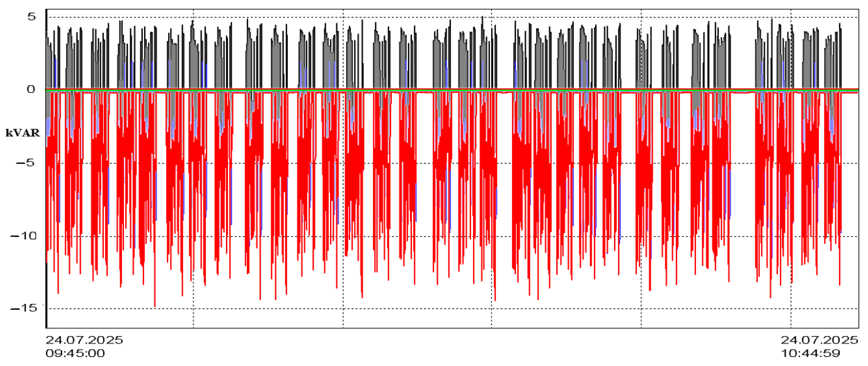
Task: Click the middle vertical dashed gridline
Action: tap(492, 317)
